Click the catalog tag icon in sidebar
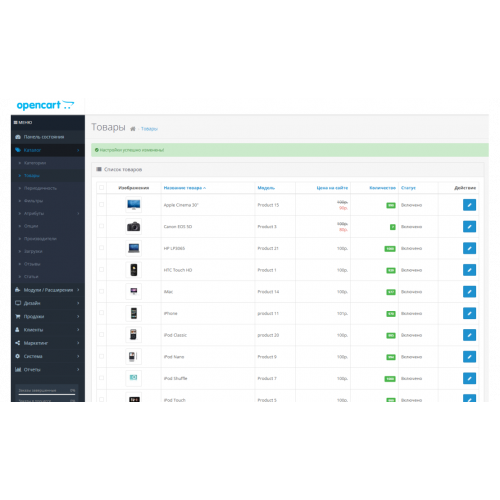 tap(18, 150)
